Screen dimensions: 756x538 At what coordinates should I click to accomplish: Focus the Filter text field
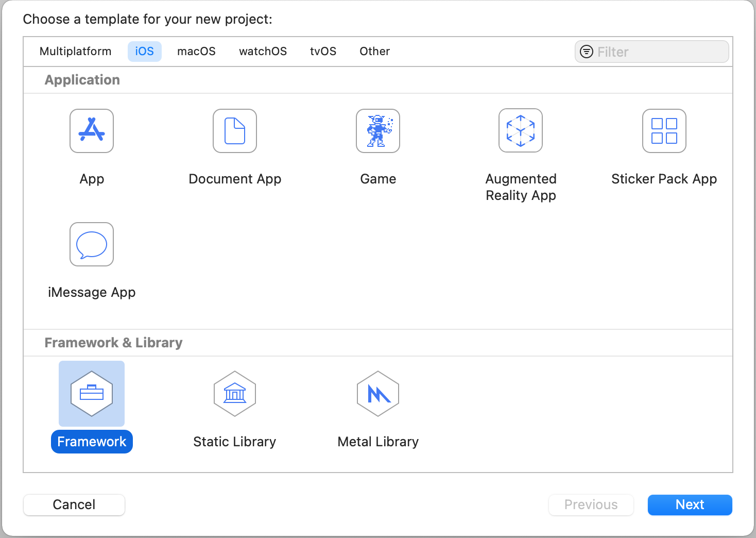(652, 52)
